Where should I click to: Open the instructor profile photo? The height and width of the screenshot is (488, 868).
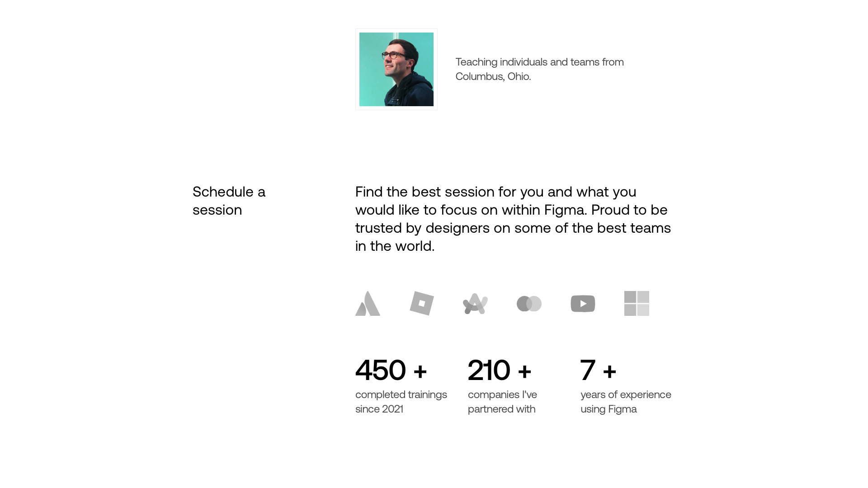tap(396, 69)
